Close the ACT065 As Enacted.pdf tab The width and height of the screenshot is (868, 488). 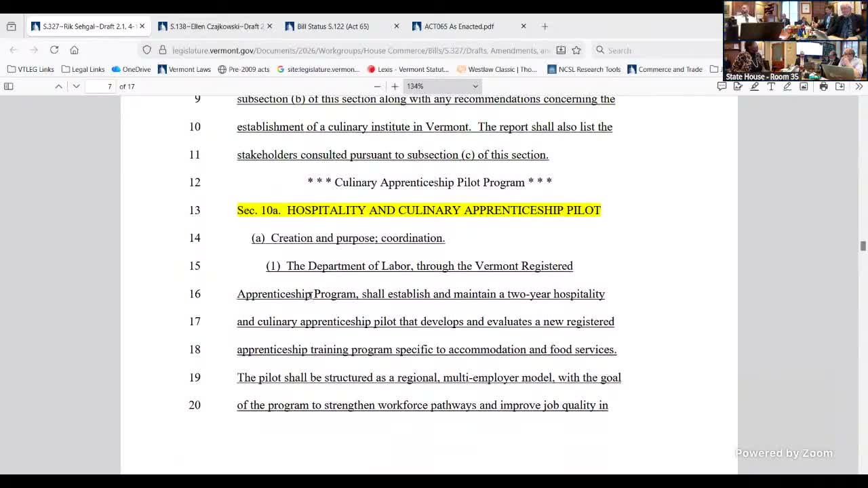click(x=523, y=26)
